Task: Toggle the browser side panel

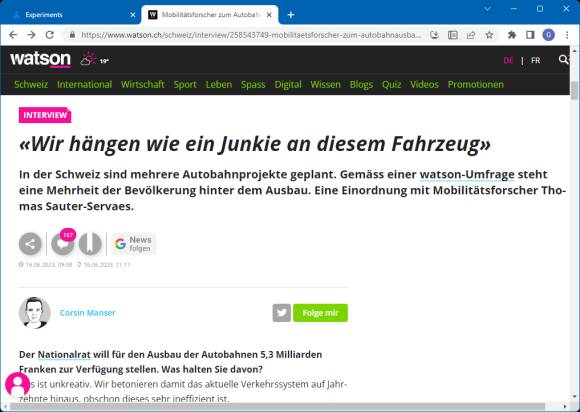Action: [x=530, y=35]
